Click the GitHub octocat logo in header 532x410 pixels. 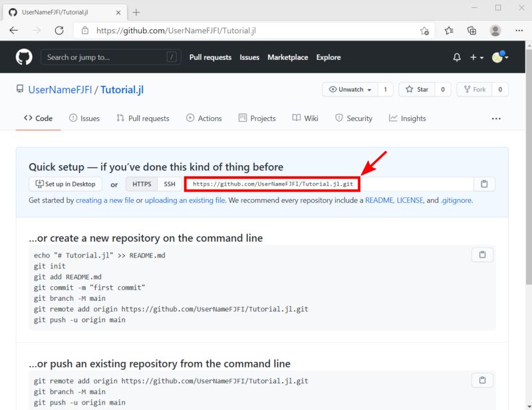click(x=24, y=57)
